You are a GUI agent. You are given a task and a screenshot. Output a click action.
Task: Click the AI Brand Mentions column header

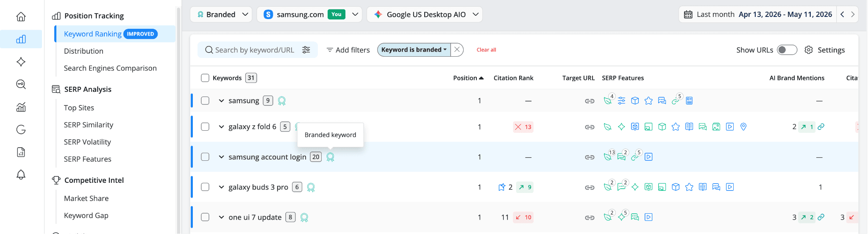[x=797, y=78]
